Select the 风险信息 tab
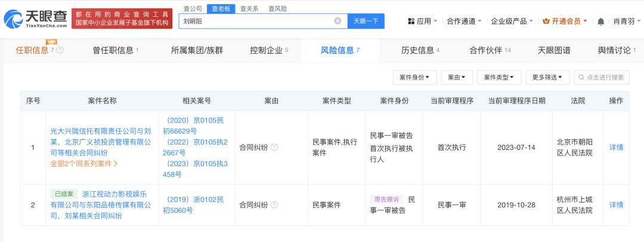 (340, 50)
